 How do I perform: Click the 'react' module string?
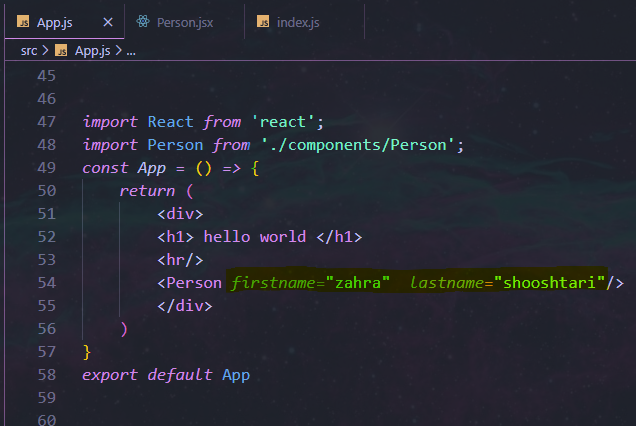tap(284, 122)
